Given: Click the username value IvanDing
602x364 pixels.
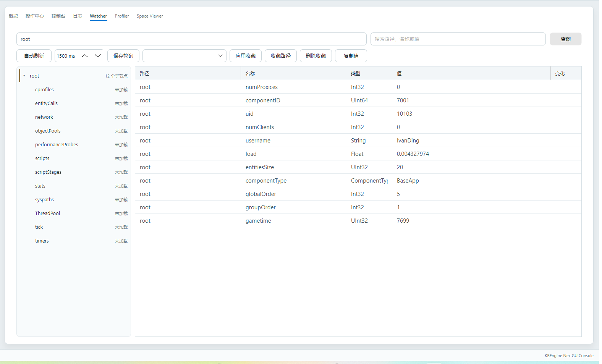Looking at the screenshot, I should pyautogui.click(x=408, y=141).
